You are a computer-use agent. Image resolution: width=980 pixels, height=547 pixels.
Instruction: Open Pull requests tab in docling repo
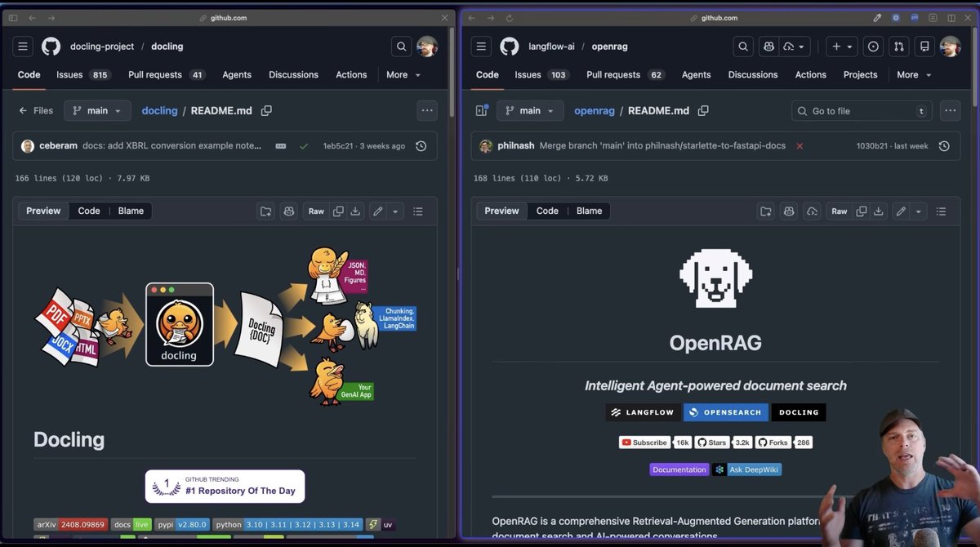point(167,74)
